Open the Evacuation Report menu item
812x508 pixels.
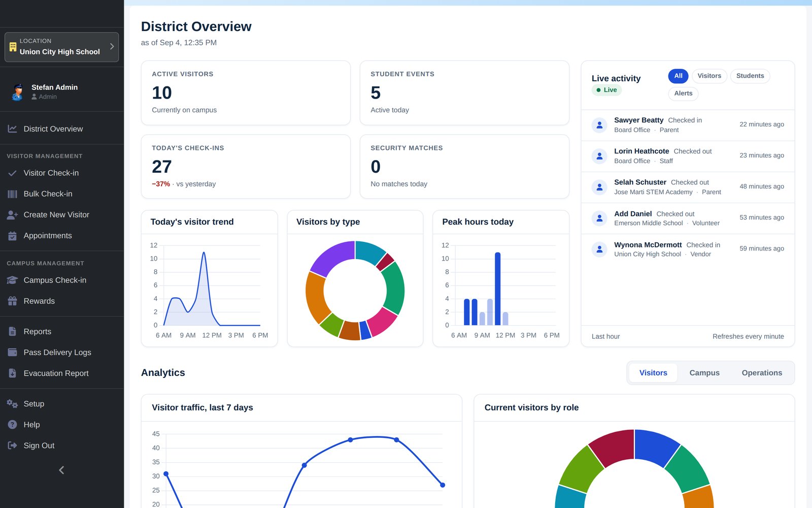tap(62, 373)
